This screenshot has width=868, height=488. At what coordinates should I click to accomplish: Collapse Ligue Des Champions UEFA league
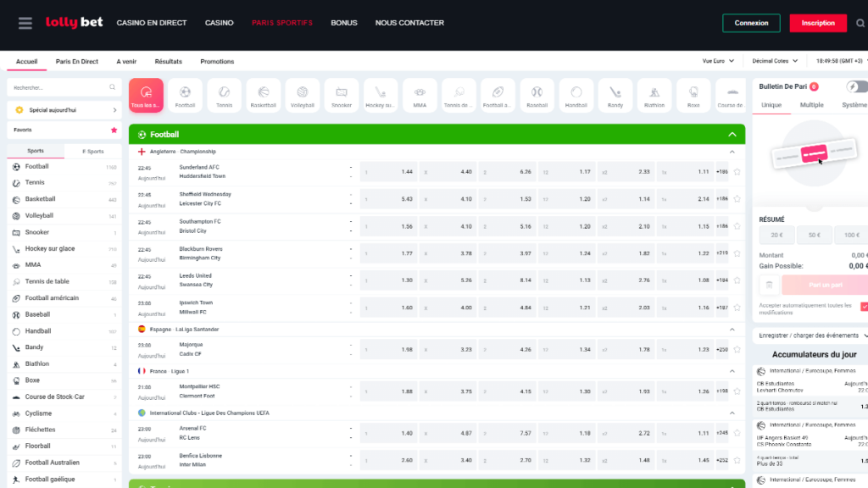tap(732, 413)
